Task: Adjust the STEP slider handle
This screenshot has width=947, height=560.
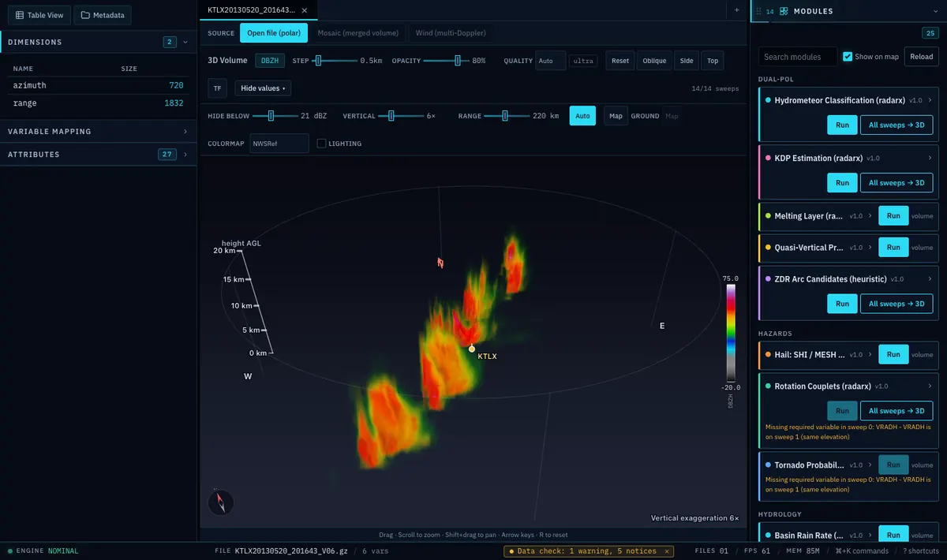Action: tap(319, 61)
